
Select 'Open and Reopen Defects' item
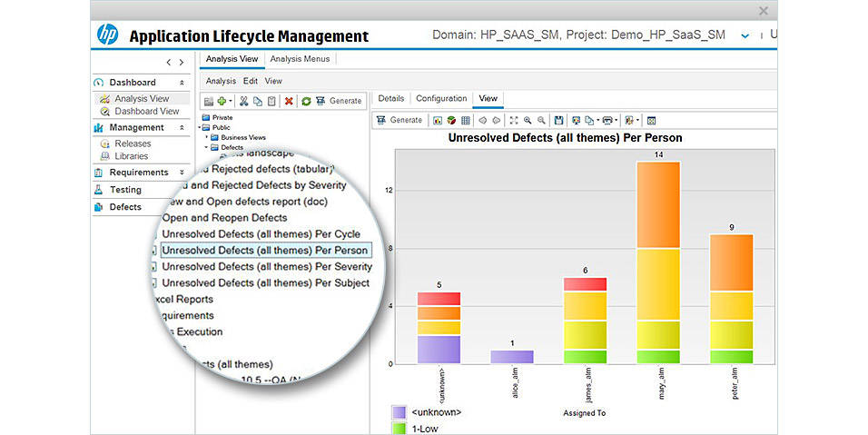224,218
